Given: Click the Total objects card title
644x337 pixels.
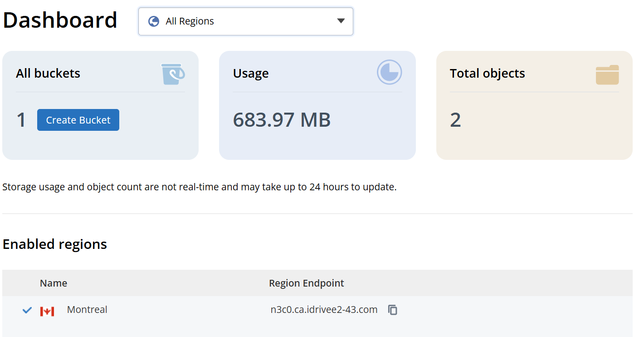Looking at the screenshot, I should point(487,74).
